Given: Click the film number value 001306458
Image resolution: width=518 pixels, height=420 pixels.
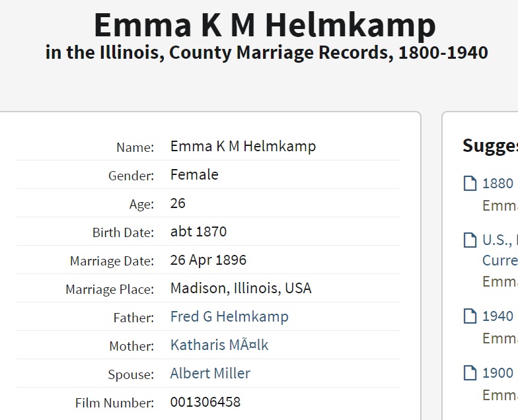Looking at the screenshot, I should 205,402.
